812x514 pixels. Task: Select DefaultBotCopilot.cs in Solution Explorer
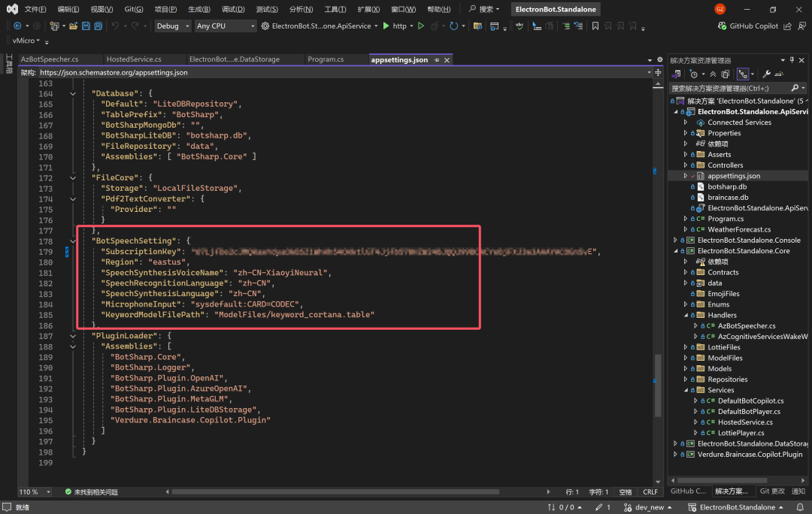tap(750, 401)
